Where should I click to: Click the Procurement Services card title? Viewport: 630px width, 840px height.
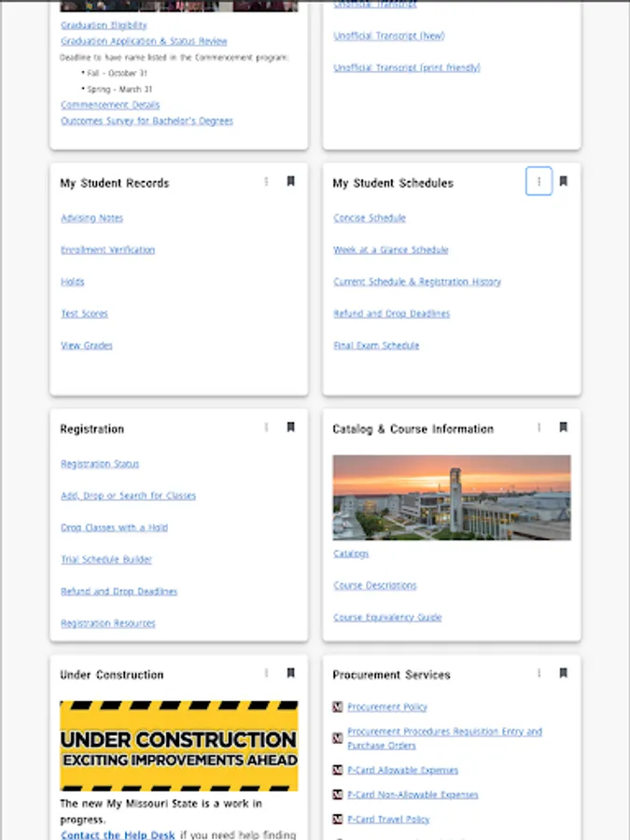point(392,675)
